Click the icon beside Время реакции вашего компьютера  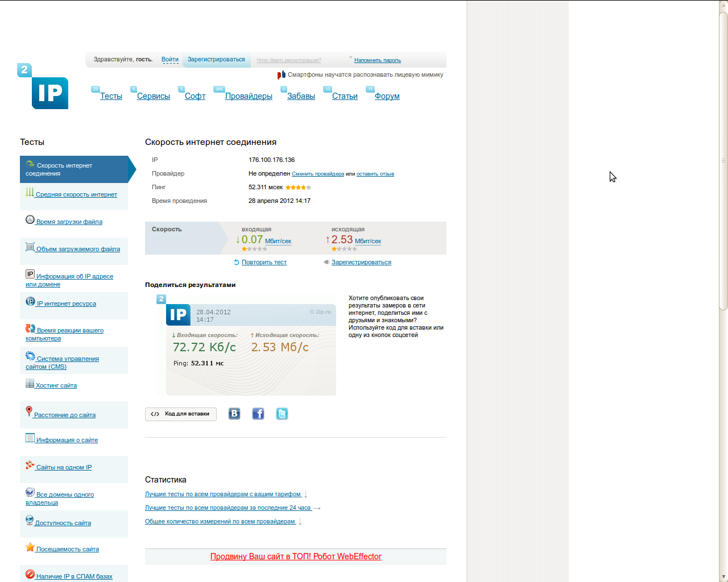[x=30, y=329]
